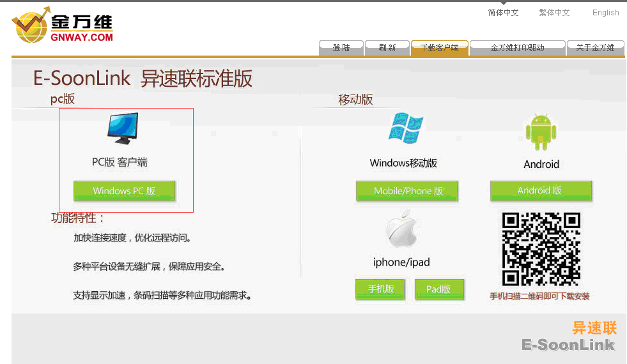The height and width of the screenshot is (364, 627).
Task: Switch language to 繁体中文
Action: [554, 13]
